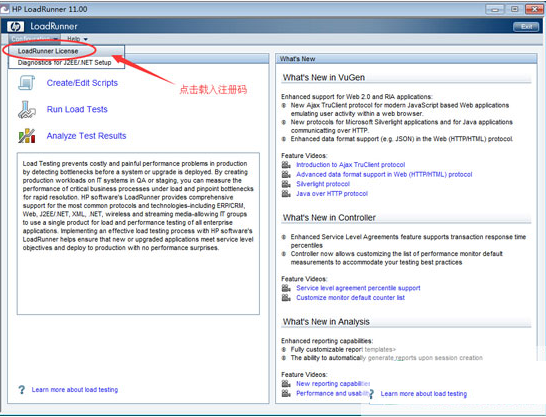Image resolution: width=546 pixels, height=417 pixels.
Task: Click the title bar application icon
Action: pyautogui.click(x=5, y=9)
